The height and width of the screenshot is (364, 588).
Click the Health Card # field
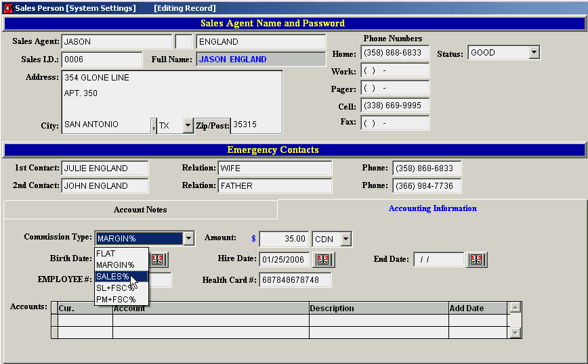pos(295,280)
